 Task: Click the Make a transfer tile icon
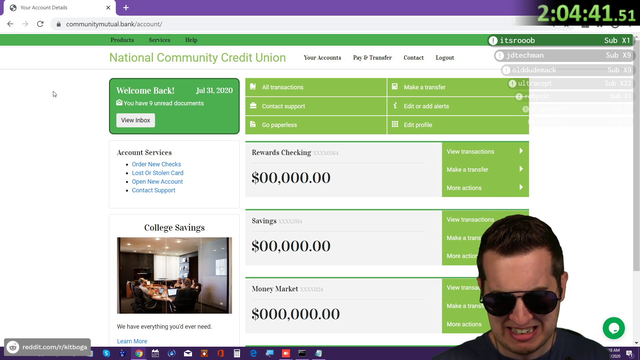(395, 87)
